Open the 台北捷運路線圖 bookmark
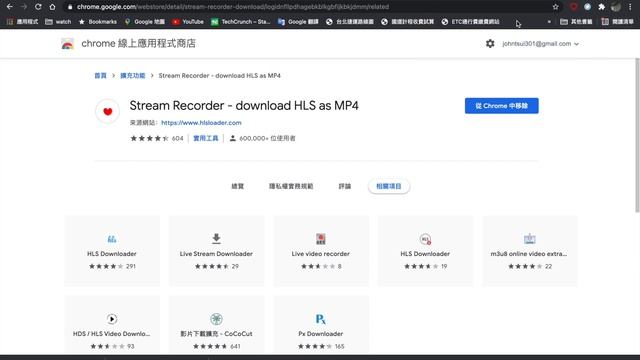 350,22
